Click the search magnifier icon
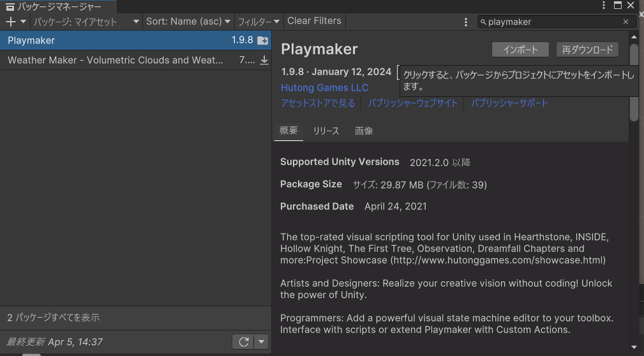The height and width of the screenshot is (356, 644). point(483,22)
